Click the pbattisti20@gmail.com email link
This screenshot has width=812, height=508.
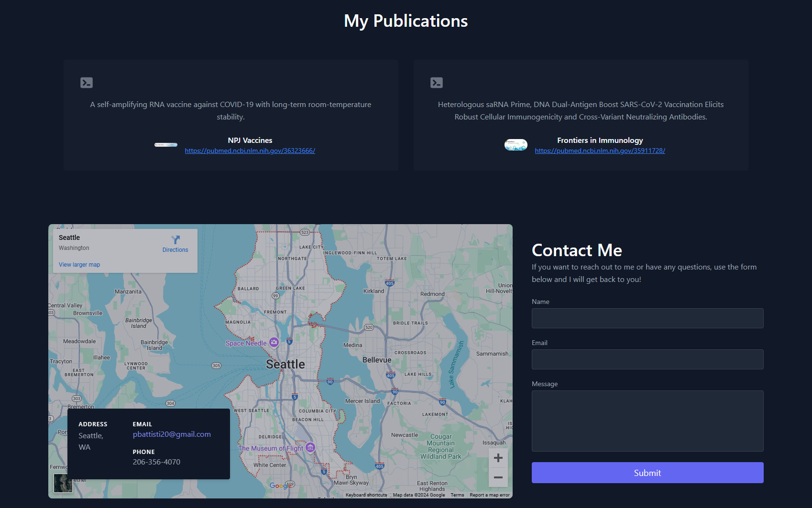[172, 434]
